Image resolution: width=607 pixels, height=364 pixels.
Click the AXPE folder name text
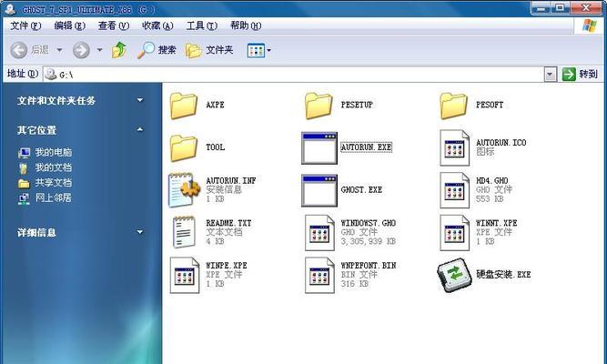pyautogui.click(x=216, y=105)
